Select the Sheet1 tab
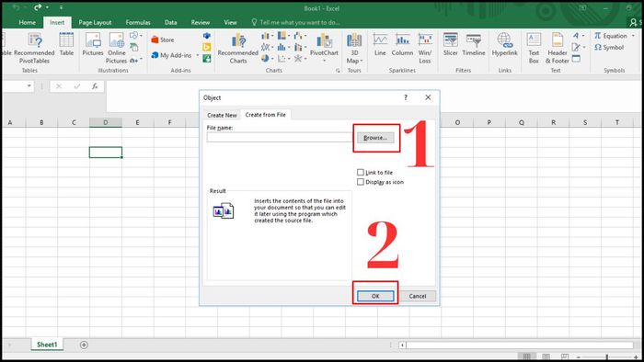 pyautogui.click(x=47, y=345)
